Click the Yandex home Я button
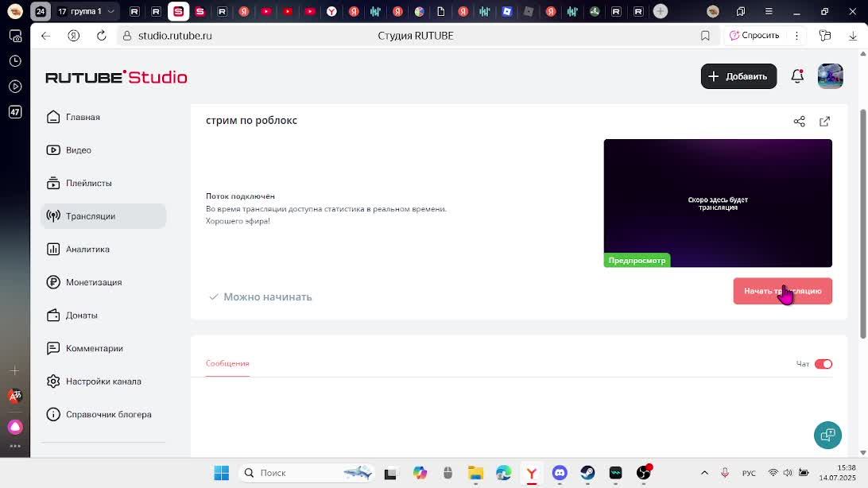The height and width of the screenshot is (488, 868). 74,36
